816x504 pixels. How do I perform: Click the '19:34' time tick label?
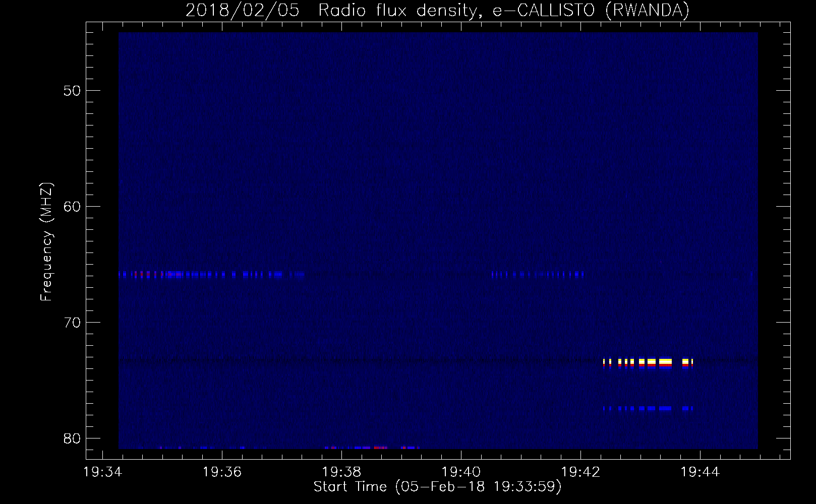(102, 472)
